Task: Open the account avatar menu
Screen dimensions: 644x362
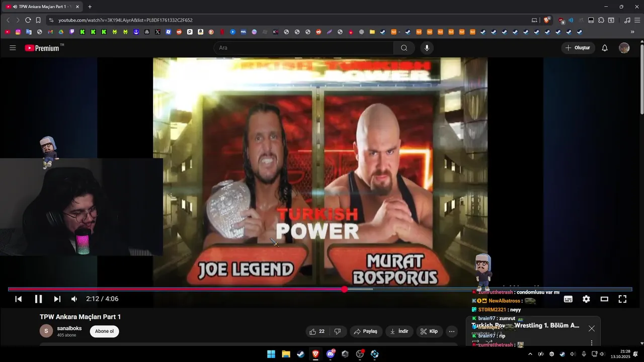Action: pyautogui.click(x=624, y=48)
